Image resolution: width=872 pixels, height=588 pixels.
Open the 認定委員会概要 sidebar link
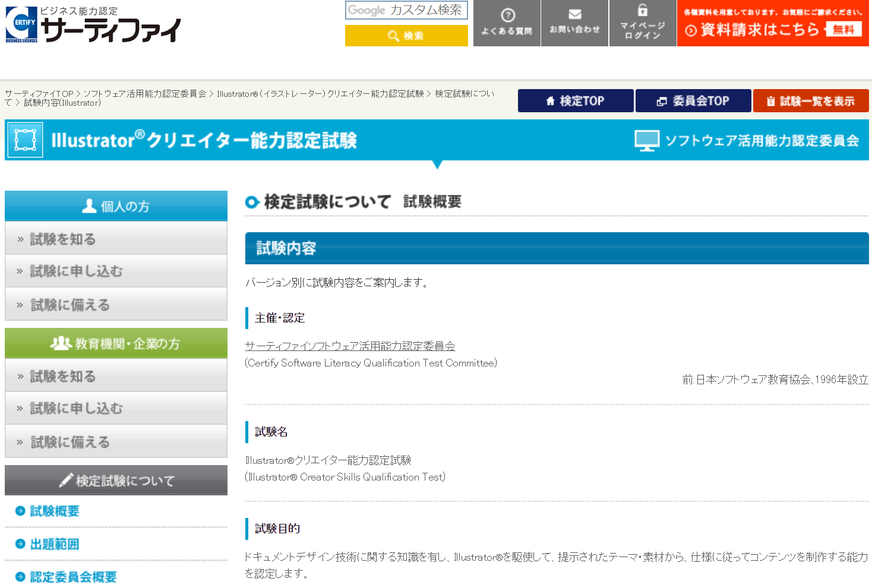click(73, 577)
